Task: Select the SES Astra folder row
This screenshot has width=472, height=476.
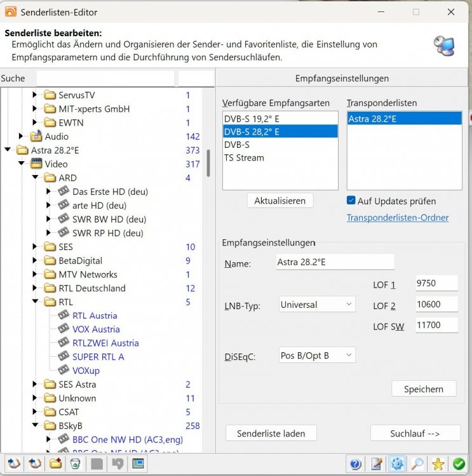Action: [x=78, y=385]
